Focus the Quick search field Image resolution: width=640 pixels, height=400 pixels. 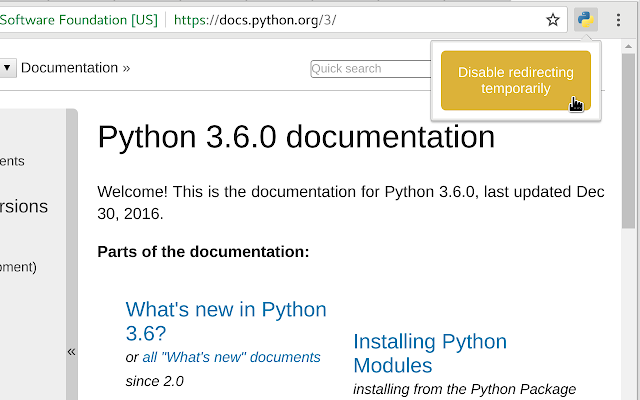point(371,69)
